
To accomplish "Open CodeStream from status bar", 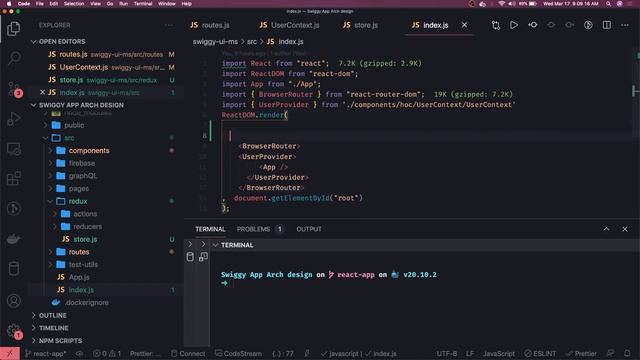I will pos(239,353).
